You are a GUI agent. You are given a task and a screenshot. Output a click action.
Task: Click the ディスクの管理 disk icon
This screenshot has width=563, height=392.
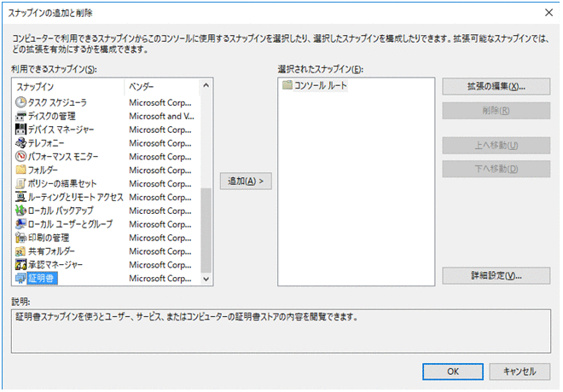(20, 116)
